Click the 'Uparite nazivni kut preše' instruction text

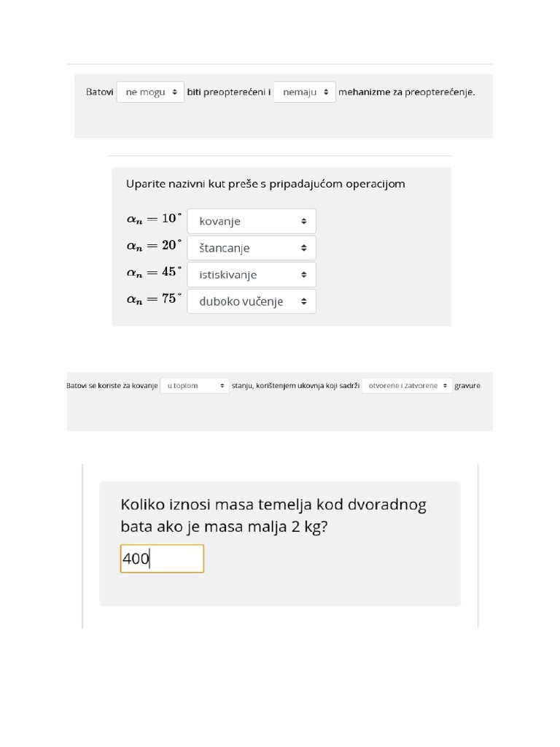[265, 184]
